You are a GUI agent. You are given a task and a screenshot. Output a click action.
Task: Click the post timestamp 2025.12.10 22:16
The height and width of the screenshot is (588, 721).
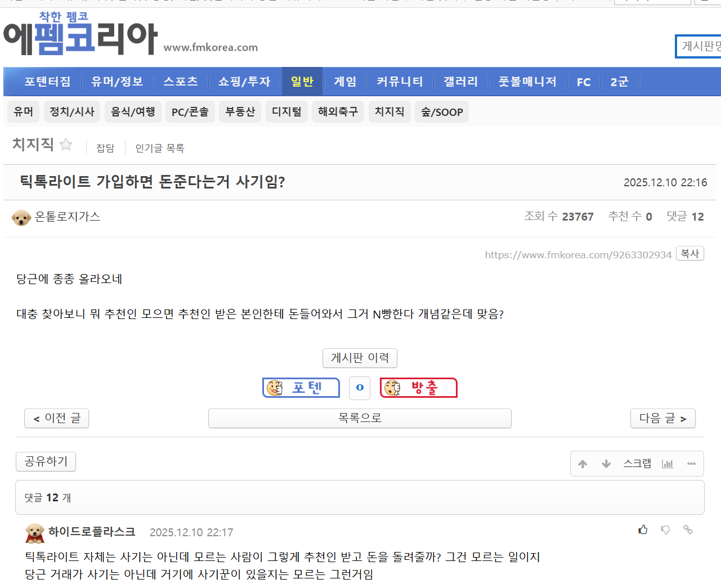pyautogui.click(x=665, y=182)
